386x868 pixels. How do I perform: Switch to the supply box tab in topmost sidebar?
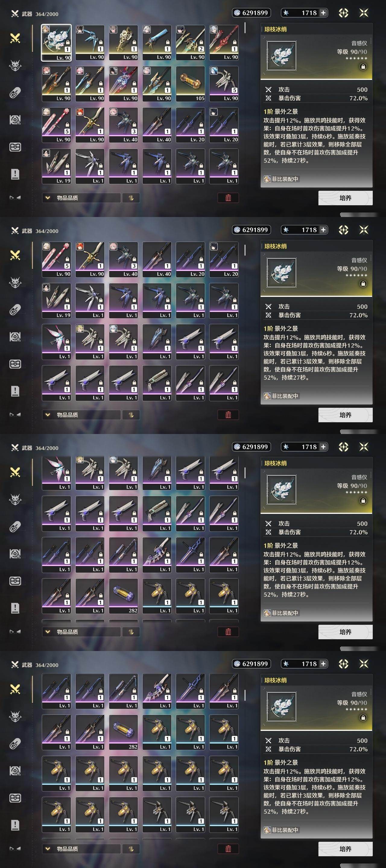pyautogui.click(x=15, y=147)
